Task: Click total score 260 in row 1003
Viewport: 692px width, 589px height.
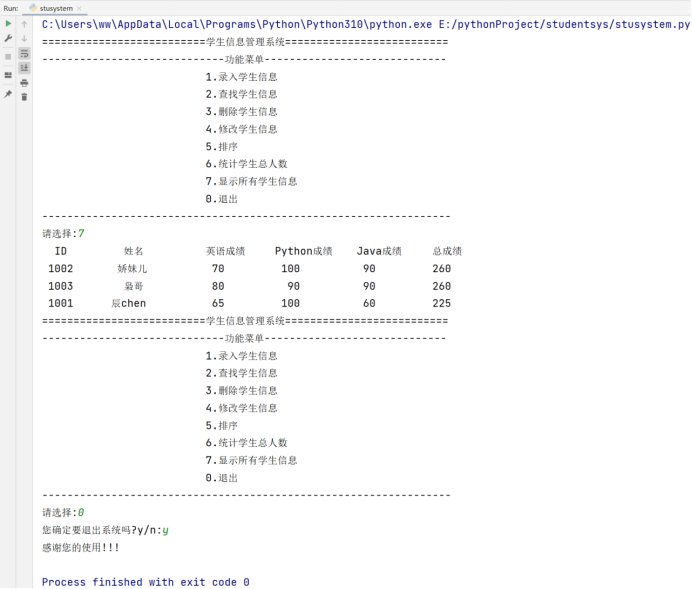Action: pos(442,286)
